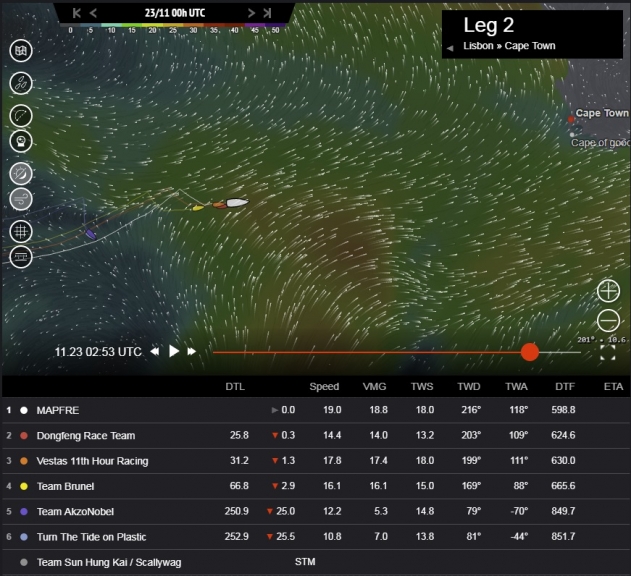Toggle the leaderboard table icon
The width and height of the screenshot is (631, 576).
pos(21,256)
